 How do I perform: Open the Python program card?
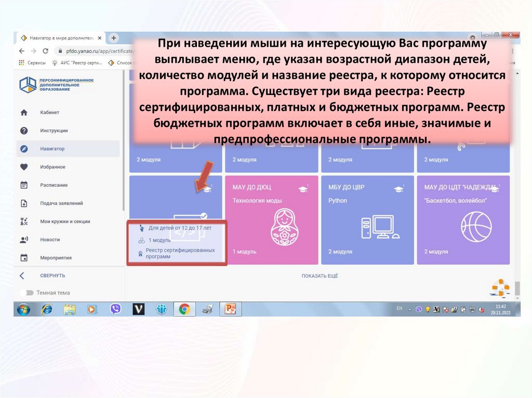(x=367, y=220)
